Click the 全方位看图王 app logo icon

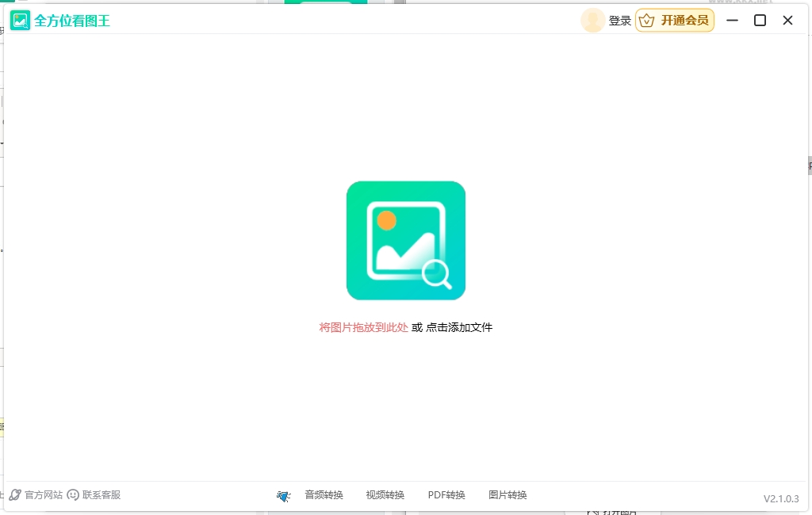(x=19, y=21)
